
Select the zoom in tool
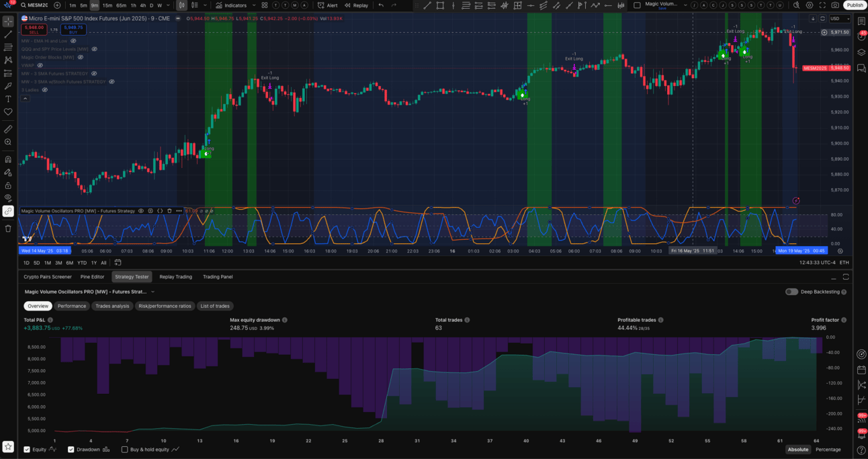click(x=8, y=142)
